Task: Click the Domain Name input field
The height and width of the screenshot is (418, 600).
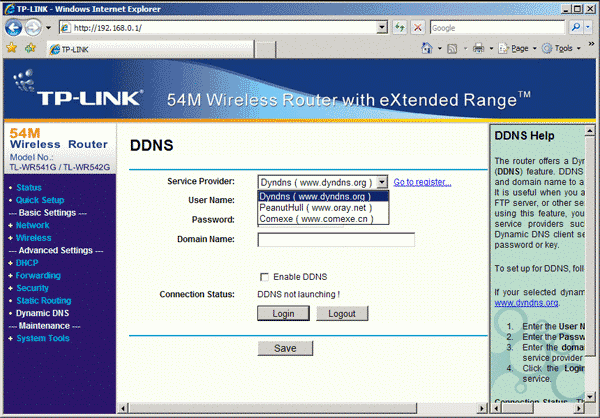Action: [x=336, y=240]
